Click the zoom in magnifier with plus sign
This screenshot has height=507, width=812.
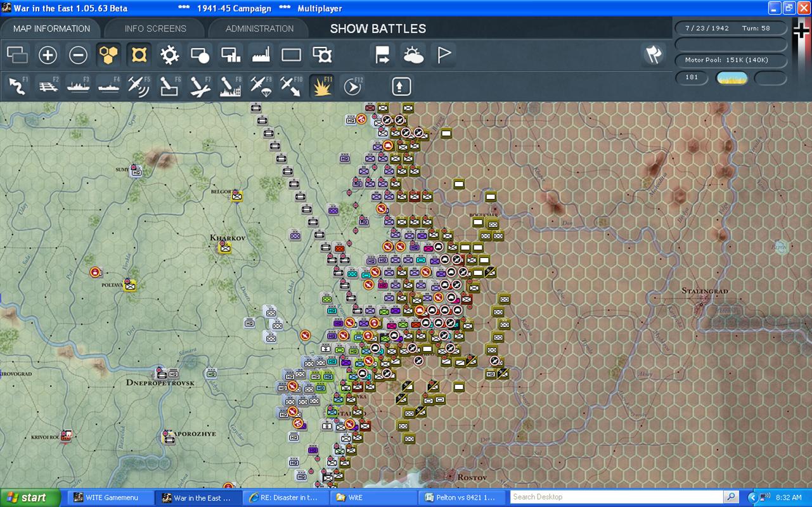point(48,55)
